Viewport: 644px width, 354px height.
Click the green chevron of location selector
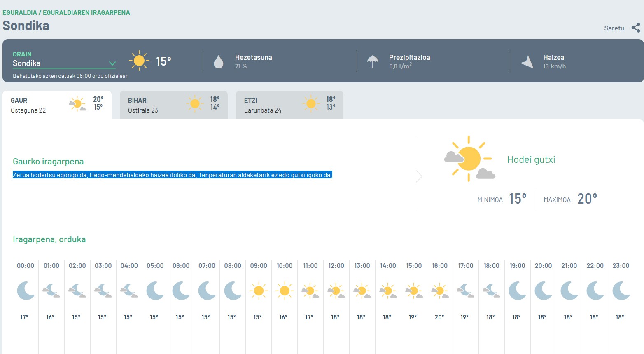coord(112,63)
